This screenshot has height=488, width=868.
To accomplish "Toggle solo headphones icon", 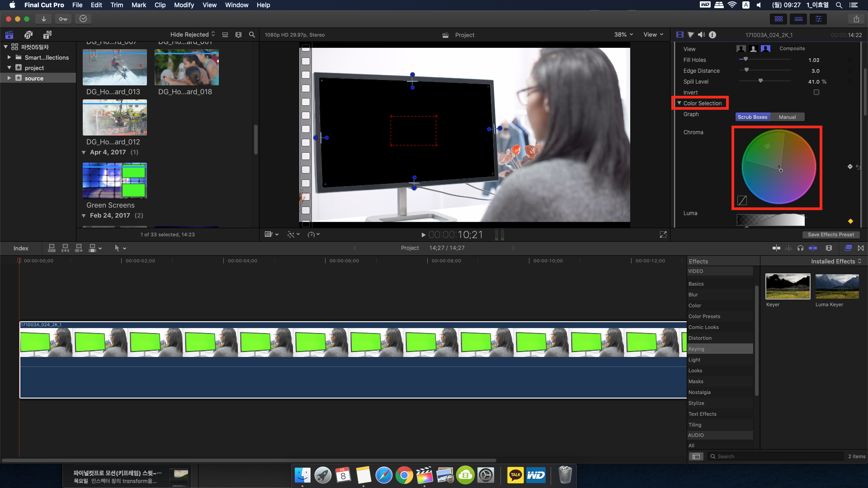I will tap(801, 248).
